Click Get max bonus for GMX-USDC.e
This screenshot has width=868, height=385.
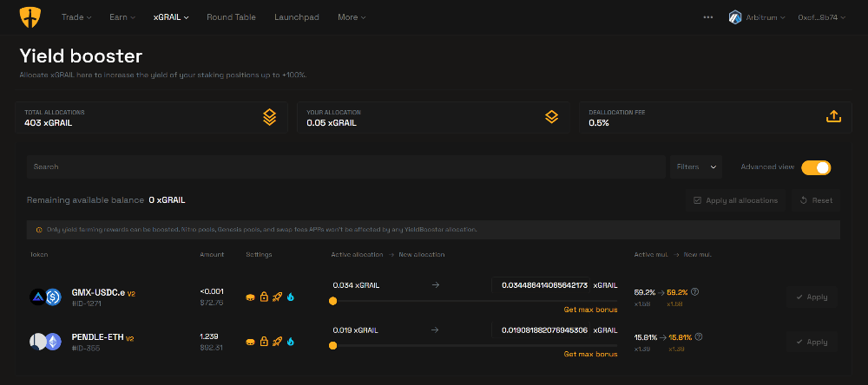point(590,310)
